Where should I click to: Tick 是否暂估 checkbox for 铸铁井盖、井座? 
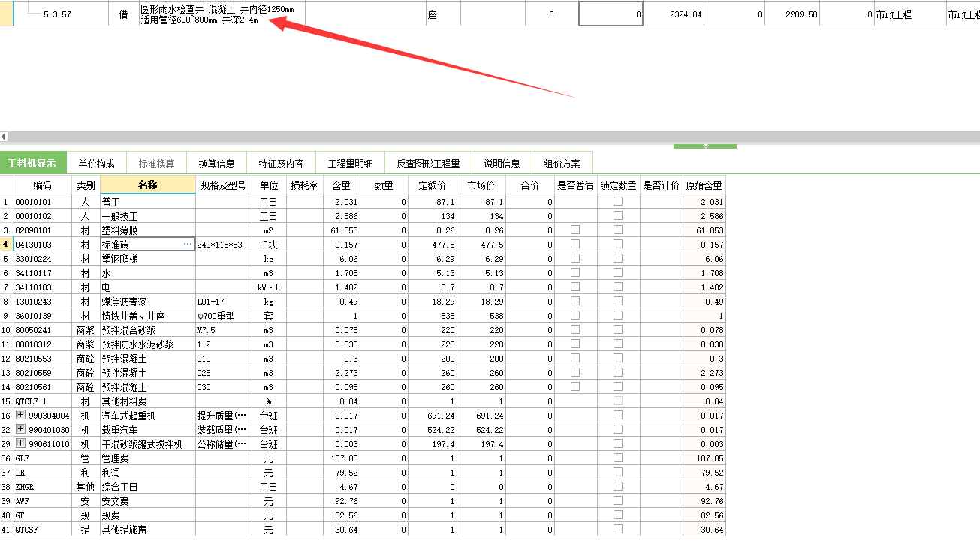(x=574, y=315)
